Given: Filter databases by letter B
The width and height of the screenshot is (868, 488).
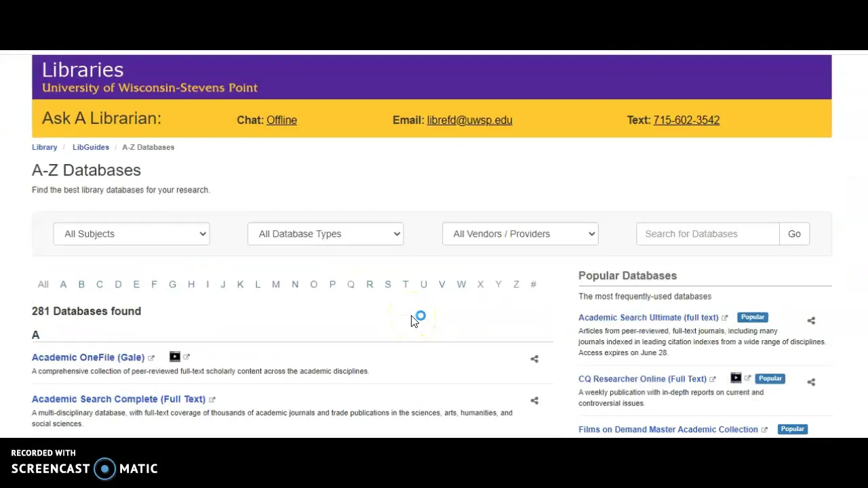Looking at the screenshot, I should pyautogui.click(x=81, y=285).
